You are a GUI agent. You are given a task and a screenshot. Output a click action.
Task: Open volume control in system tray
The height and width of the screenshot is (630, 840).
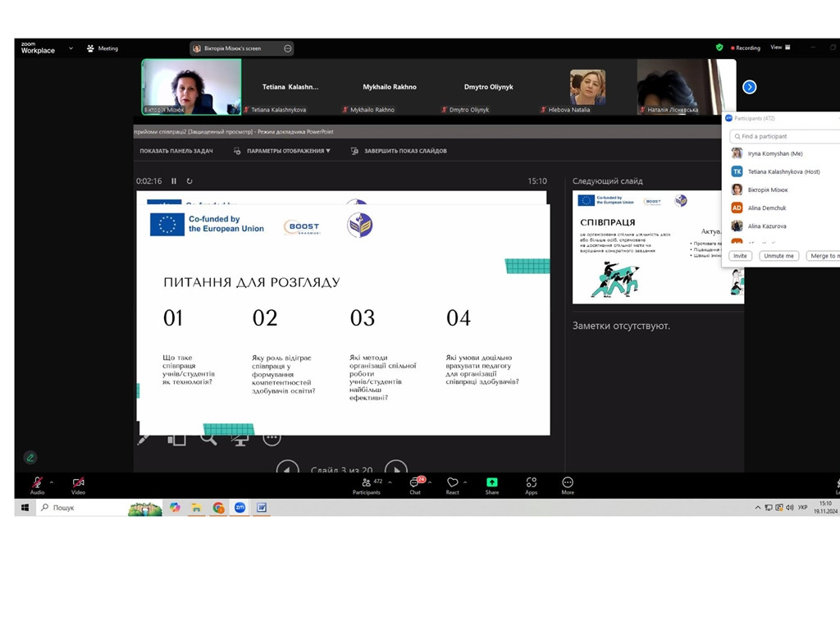790,507
